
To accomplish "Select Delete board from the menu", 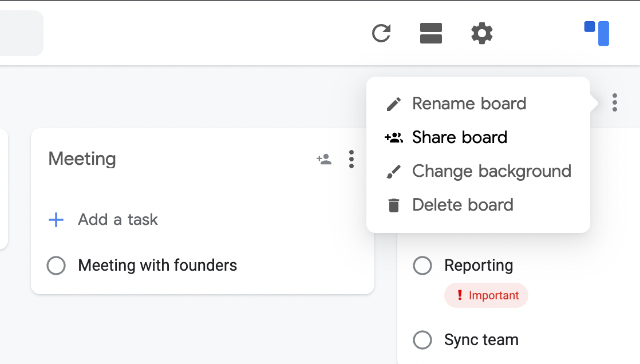I will (x=463, y=204).
